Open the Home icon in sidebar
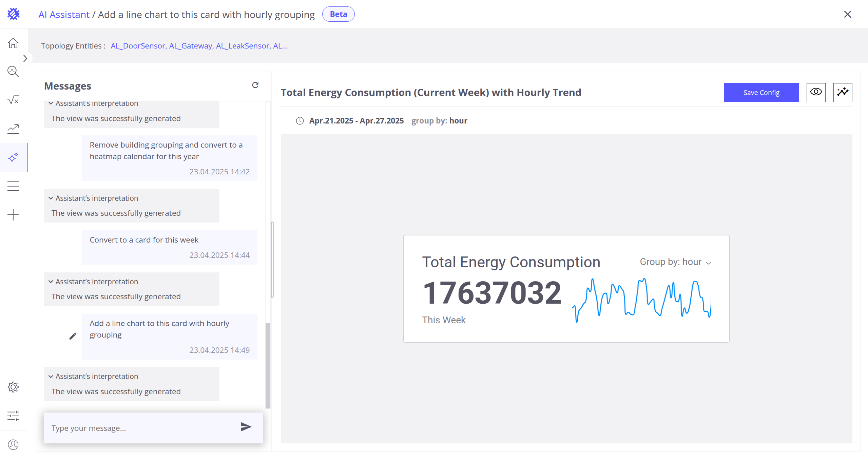Viewport: 868px width, 459px height. coord(13,43)
